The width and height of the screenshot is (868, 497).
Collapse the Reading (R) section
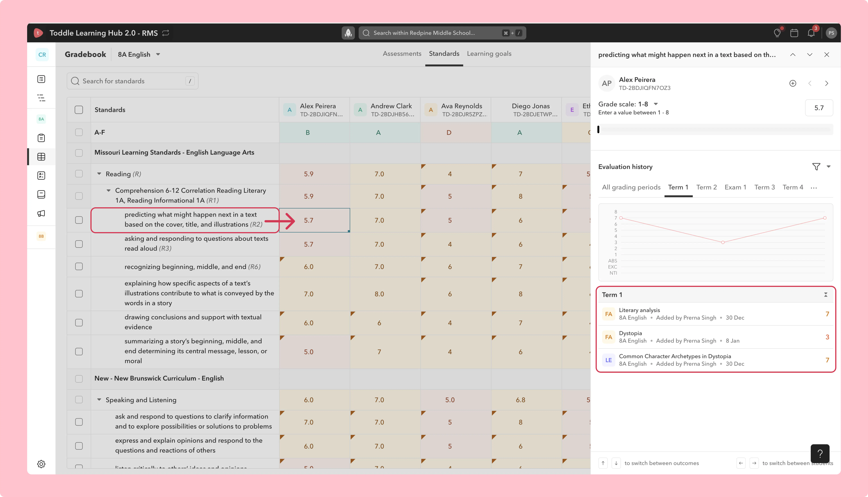99,174
